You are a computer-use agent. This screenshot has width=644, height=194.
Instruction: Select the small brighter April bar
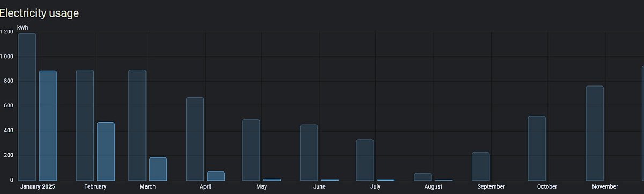click(x=216, y=176)
